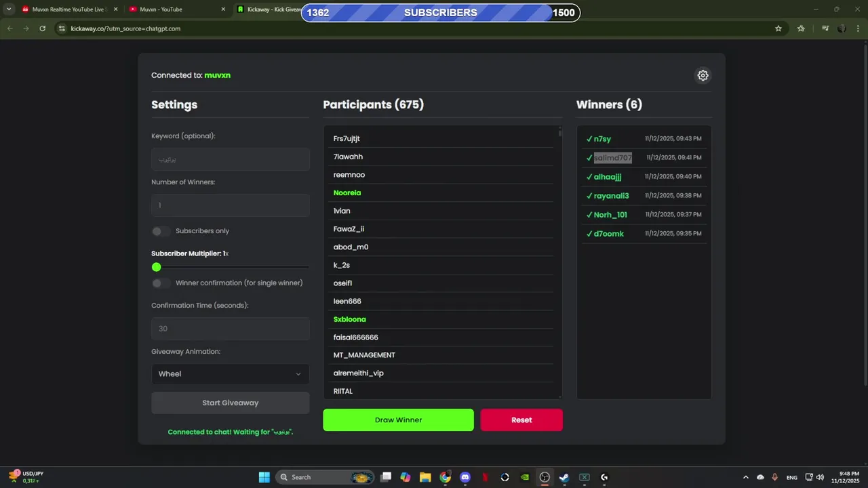The width and height of the screenshot is (868, 488).
Task: Click winner rayanali3 in Winners list
Action: click(x=612, y=196)
